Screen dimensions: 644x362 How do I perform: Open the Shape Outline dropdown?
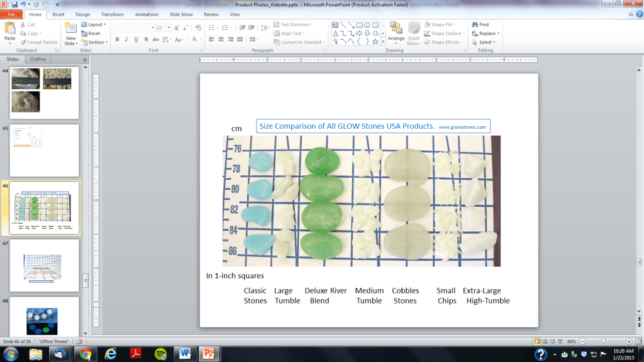[445, 33]
